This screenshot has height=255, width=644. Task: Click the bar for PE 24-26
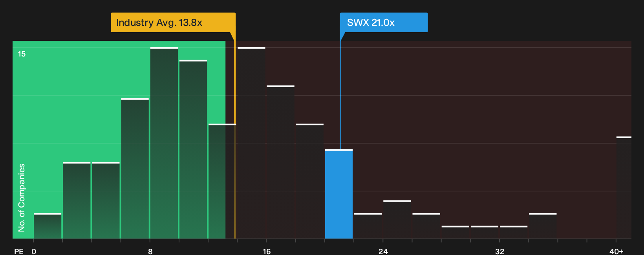397,219
